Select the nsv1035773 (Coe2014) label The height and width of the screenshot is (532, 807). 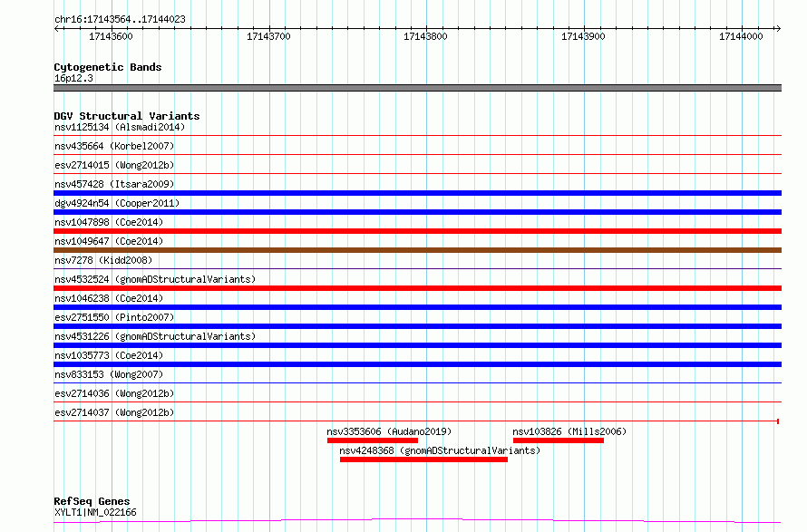(109, 355)
